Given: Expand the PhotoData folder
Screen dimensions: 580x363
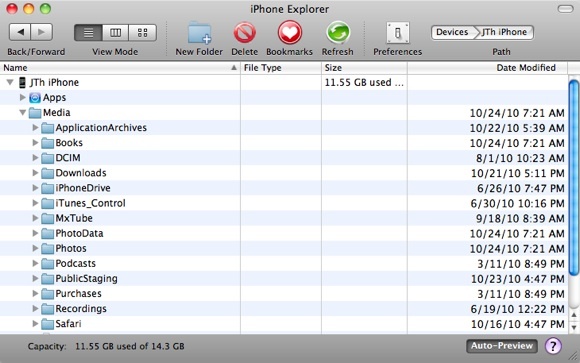Looking at the screenshot, I should 35,233.
